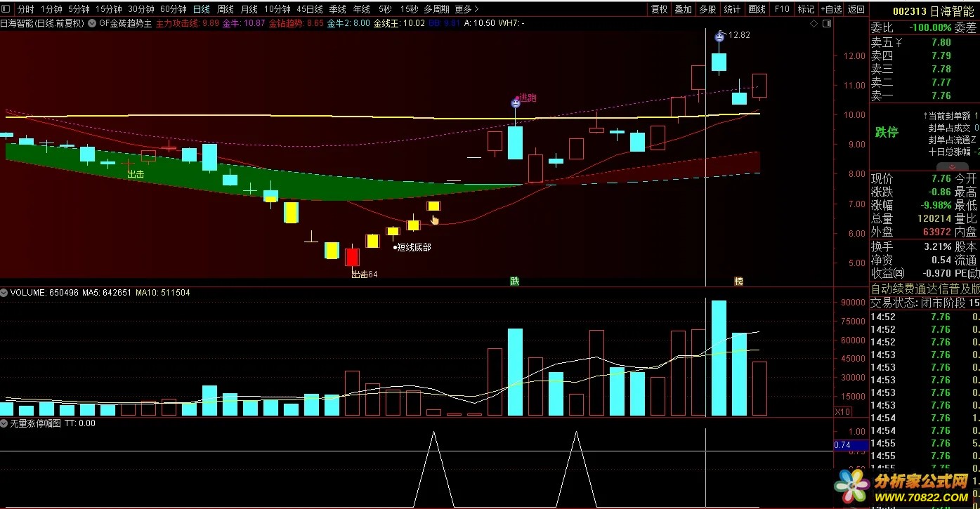Toggle the side panel icon above price axis
Screen dimensions: 980x509
[x=825, y=23]
